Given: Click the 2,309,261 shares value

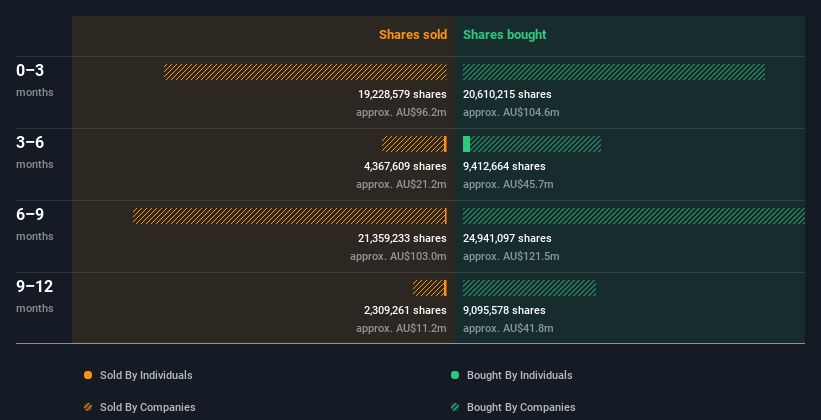Looking at the screenshot, I should tap(405, 310).
